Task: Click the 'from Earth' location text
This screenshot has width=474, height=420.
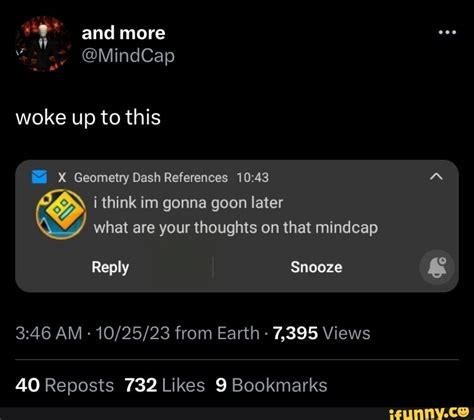Action: (217, 333)
